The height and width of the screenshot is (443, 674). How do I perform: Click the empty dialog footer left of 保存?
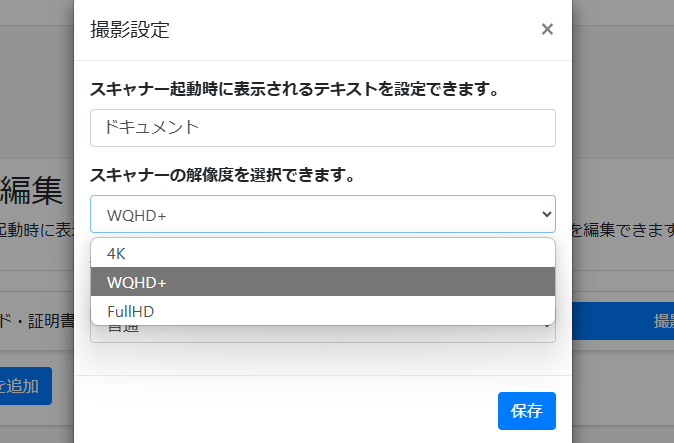pos(290,410)
